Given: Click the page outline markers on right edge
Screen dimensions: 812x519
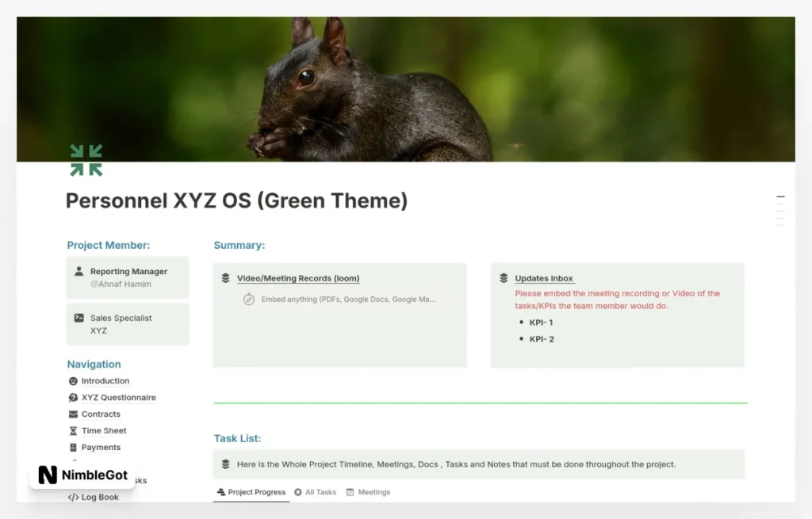Looking at the screenshot, I should click(x=780, y=211).
